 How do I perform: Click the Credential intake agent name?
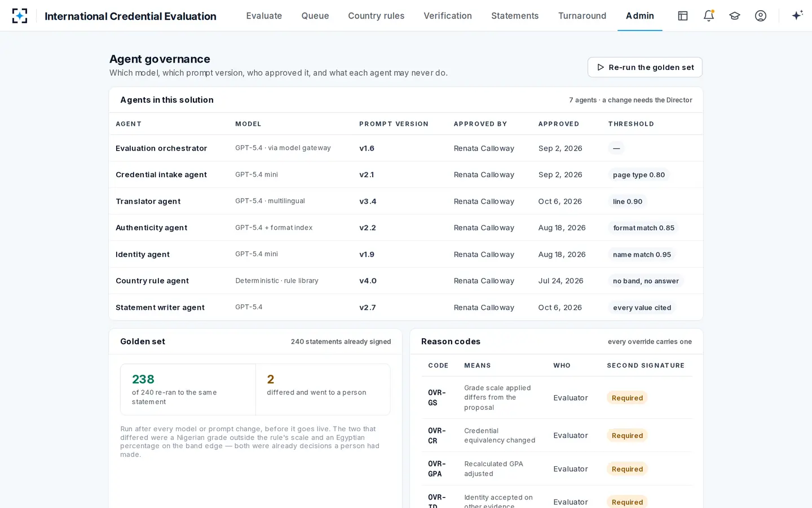point(161,175)
